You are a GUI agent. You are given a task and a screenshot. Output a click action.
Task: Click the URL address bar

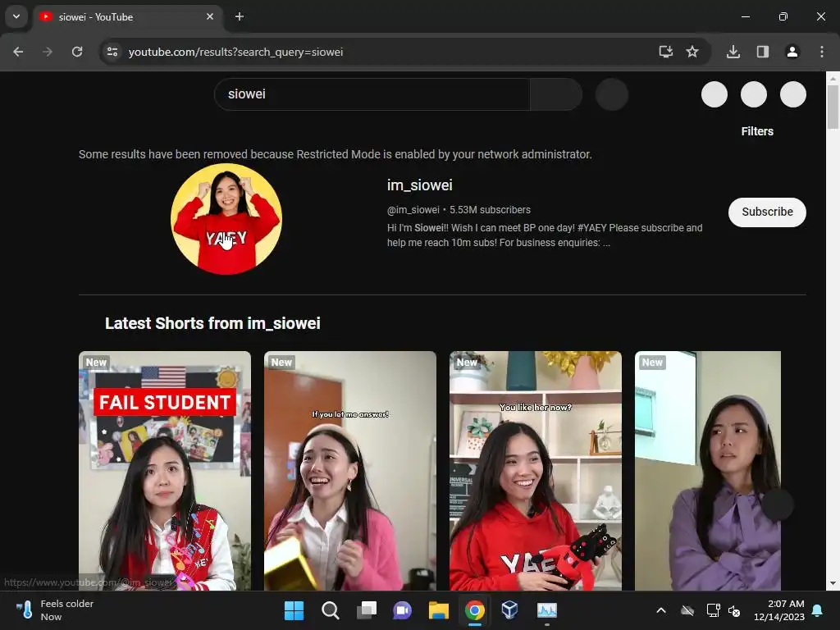pos(375,52)
